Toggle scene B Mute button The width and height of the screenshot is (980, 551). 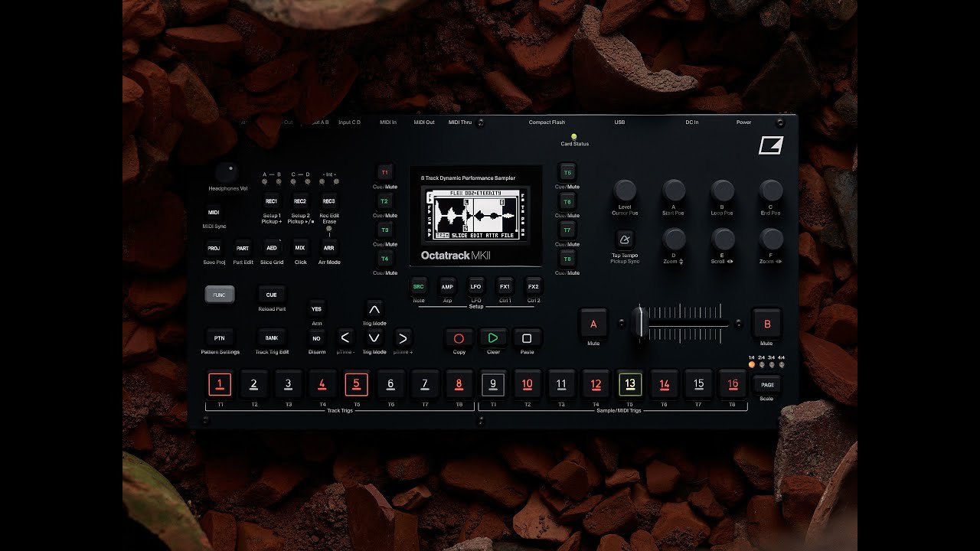767,324
